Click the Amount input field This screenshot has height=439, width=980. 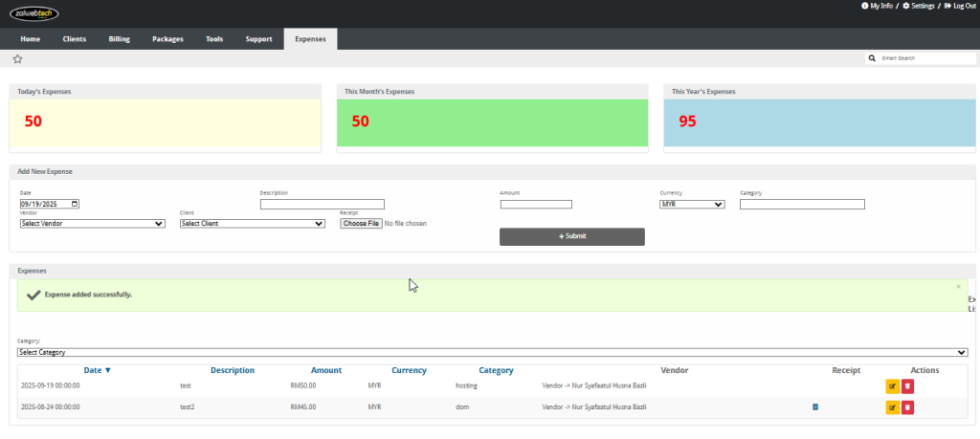[536, 204]
